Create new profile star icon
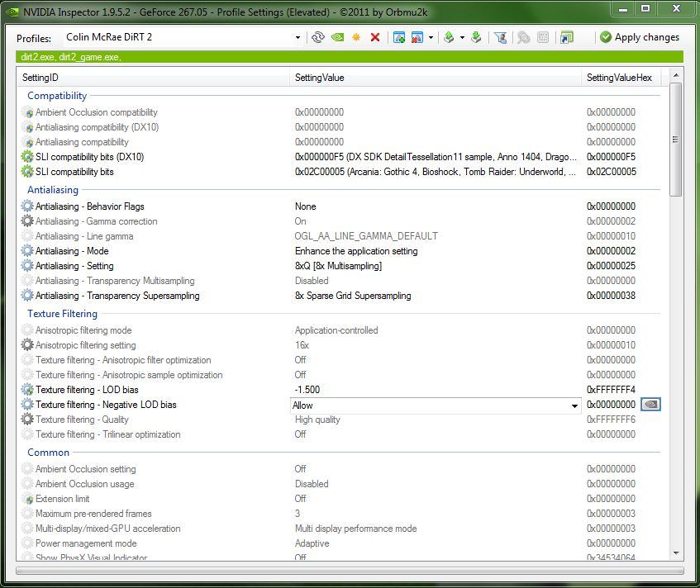 pyautogui.click(x=356, y=37)
